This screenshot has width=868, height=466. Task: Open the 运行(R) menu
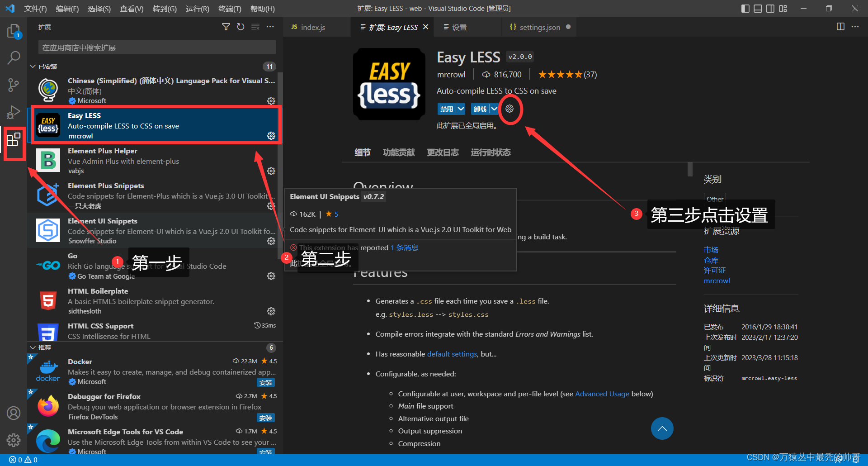[198, 9]
